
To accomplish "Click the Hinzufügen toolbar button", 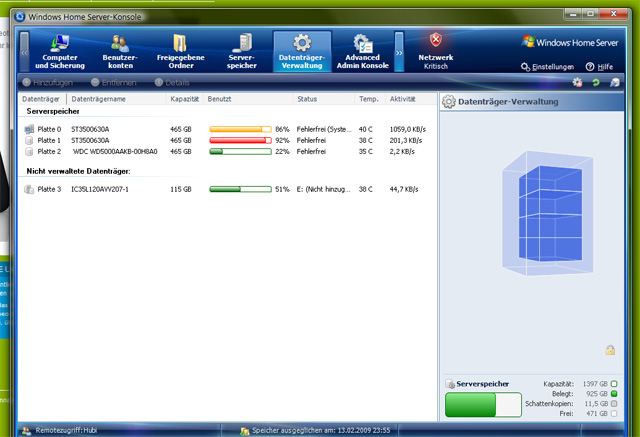I will tap(48, 82).
